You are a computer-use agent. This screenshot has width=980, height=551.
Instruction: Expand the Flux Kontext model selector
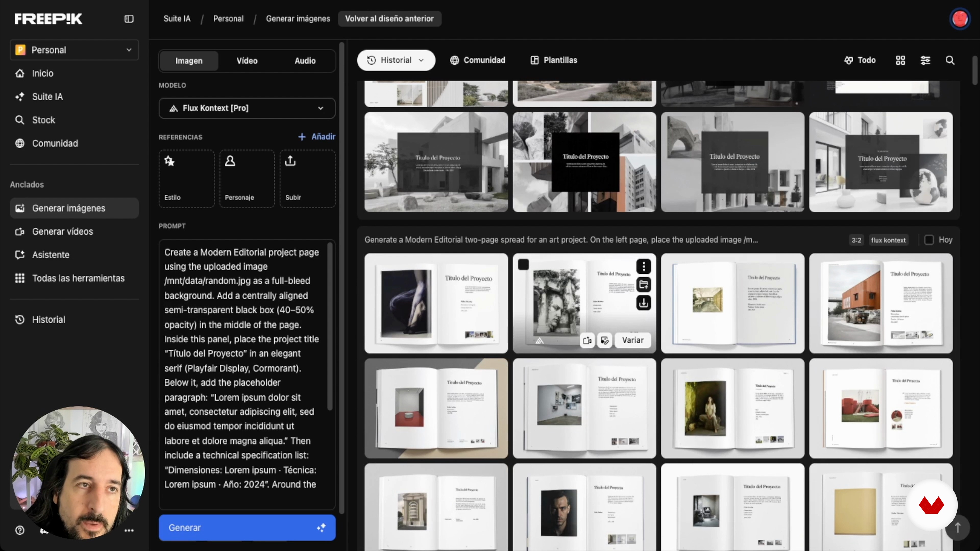[x=247, y=108]
